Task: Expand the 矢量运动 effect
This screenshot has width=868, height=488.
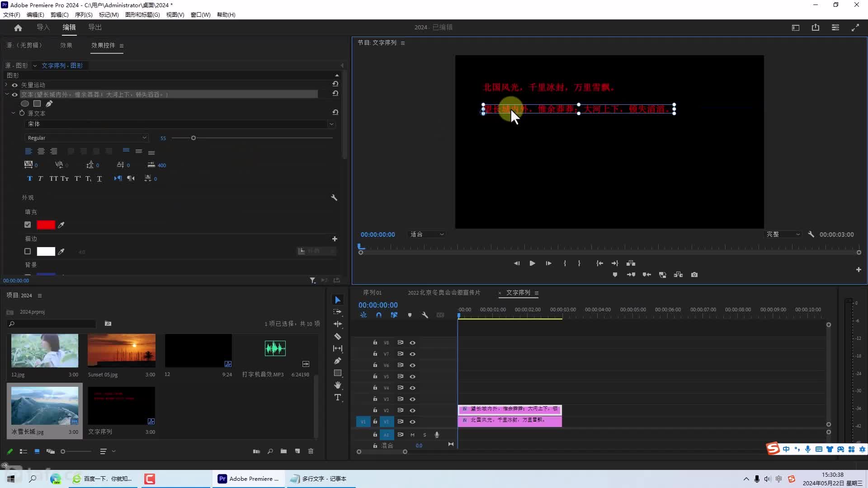Action: pyautogui.click(x=6, y=84)
